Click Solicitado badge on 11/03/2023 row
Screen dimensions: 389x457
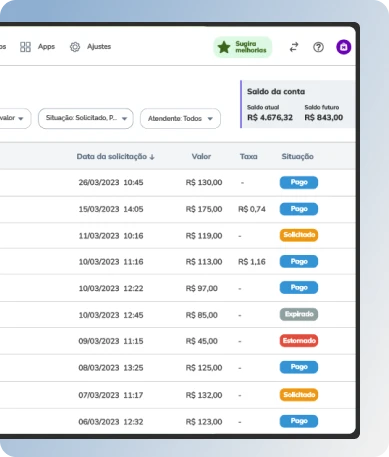(x=299, y=235)
